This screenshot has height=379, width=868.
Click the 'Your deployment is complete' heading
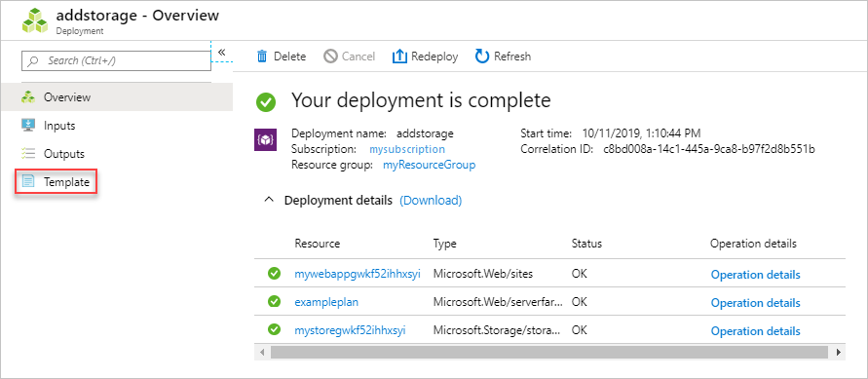[421, 100]
